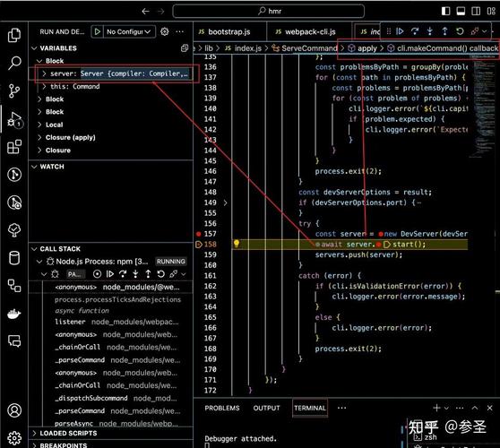
Task: Start debugging with green play button
Action: [98, 31]
